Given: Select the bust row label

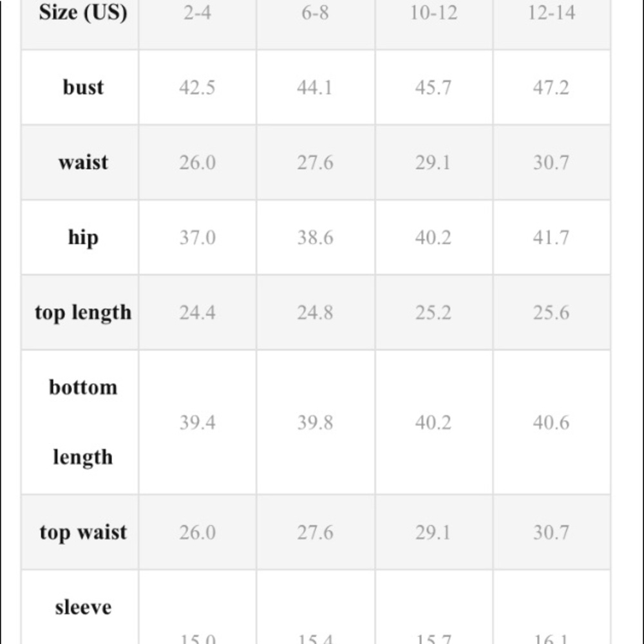Looking at the screenshot, I should [x=83, y=87].
